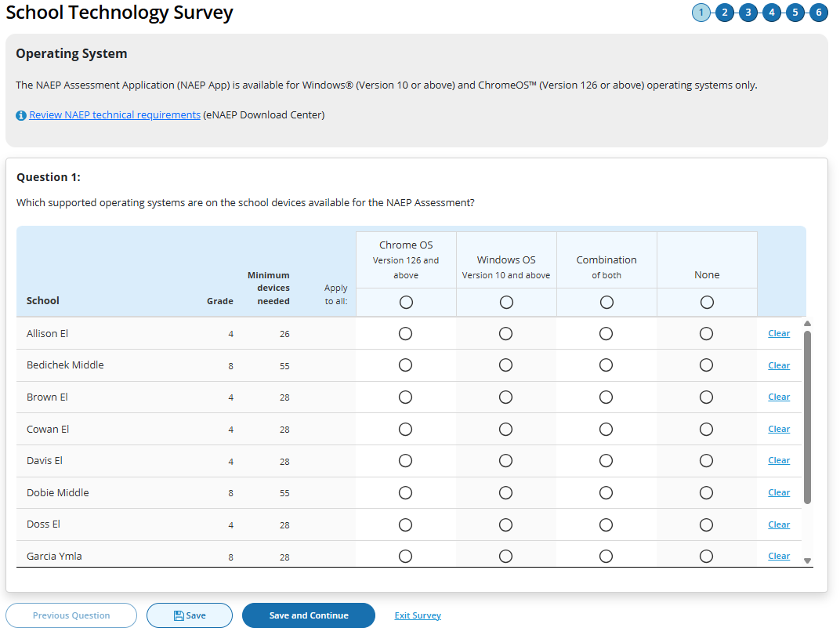
Task: Jump to survey step 3
Action: tap(748, 13)
